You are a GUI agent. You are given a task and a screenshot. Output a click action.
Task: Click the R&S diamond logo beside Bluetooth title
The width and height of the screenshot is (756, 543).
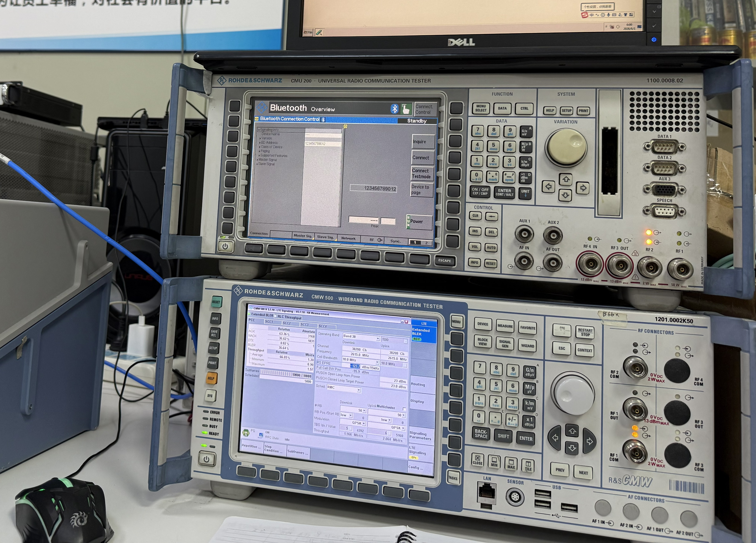262,108
